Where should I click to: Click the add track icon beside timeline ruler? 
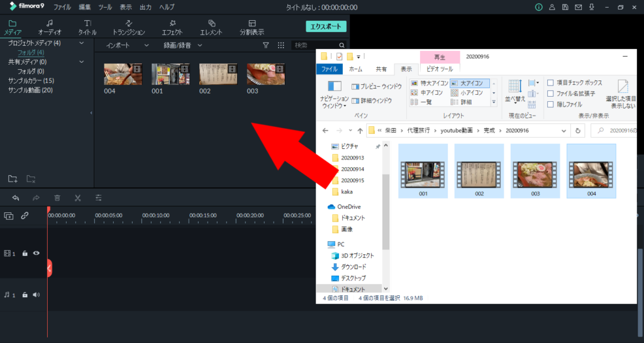[x=9, y=215]
